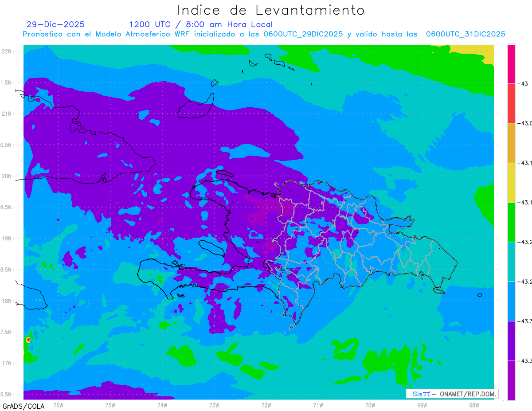The image size is (532, 411).
Task: Click the 'Pronostico con el Modelo Atmosferico WRF' line
Action: pyautogui.click(x=263, y=34)
